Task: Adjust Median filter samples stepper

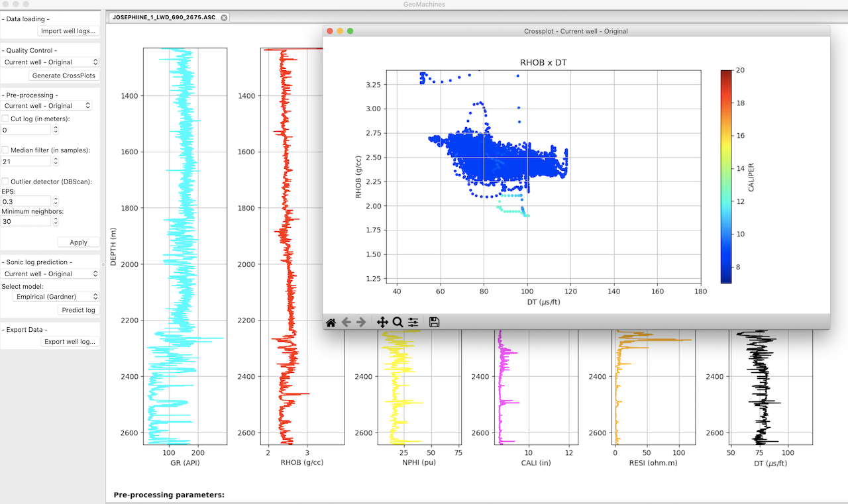Action: tap(56, 161)
